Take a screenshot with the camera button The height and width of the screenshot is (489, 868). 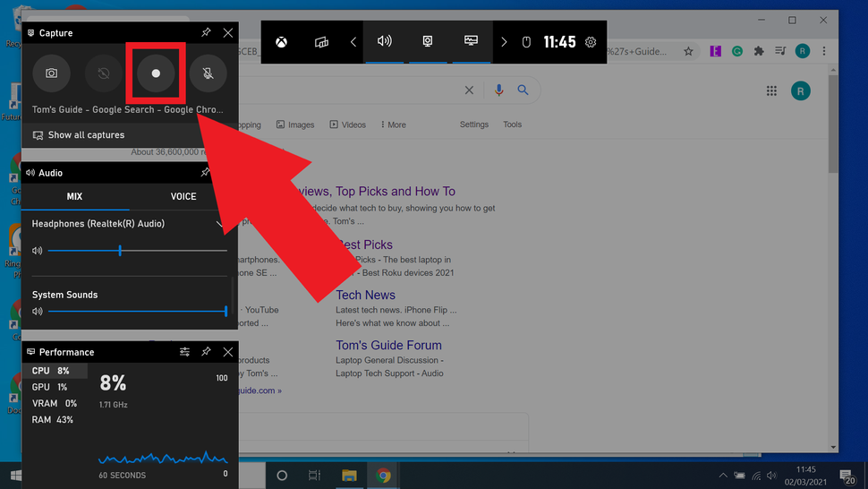coord(52,73)
